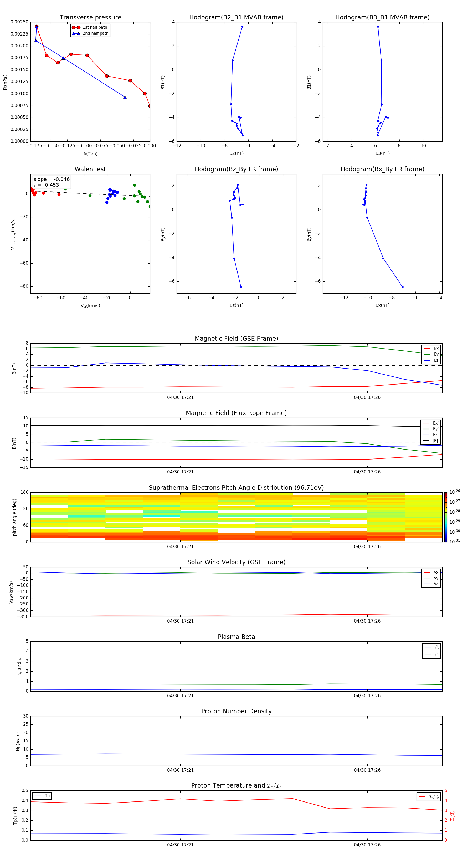Click the 'Plasma Beta' plot title
Viewport: 473px width, 868px height.
coord(236,637)
